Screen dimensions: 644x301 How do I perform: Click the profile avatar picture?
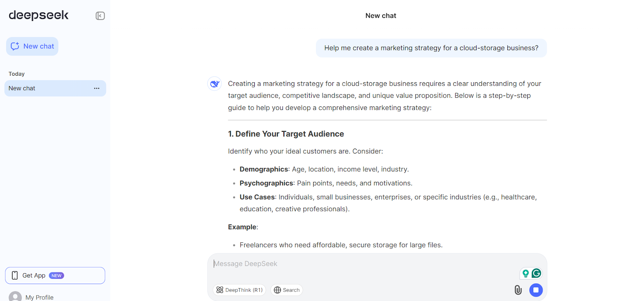pyautogui.click(x=15, y=297)
